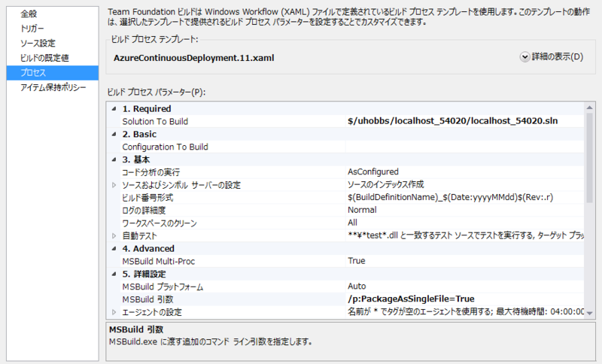
Task: Click the エージェントの設定 value text
Action: click(x=466, y=311)
